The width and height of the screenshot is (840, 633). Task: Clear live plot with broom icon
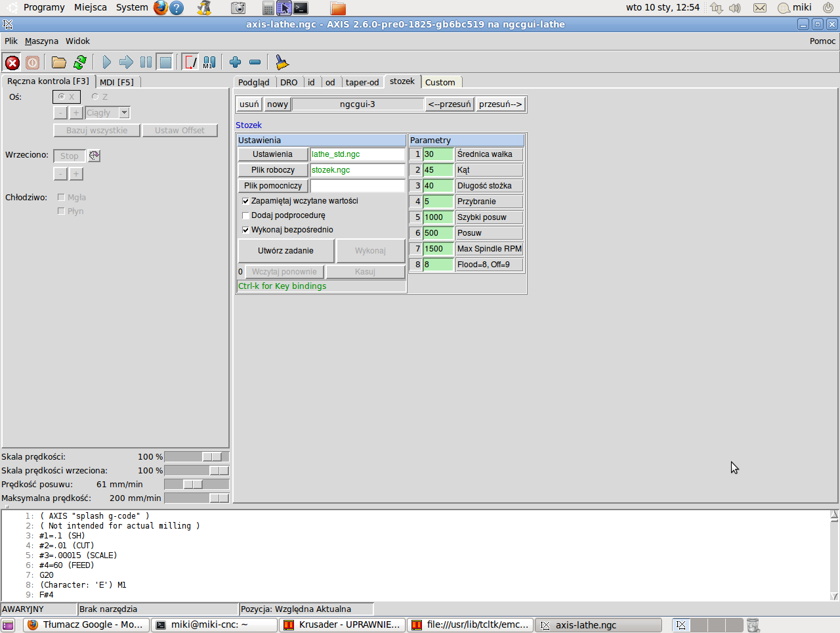[x=282, y=62]
